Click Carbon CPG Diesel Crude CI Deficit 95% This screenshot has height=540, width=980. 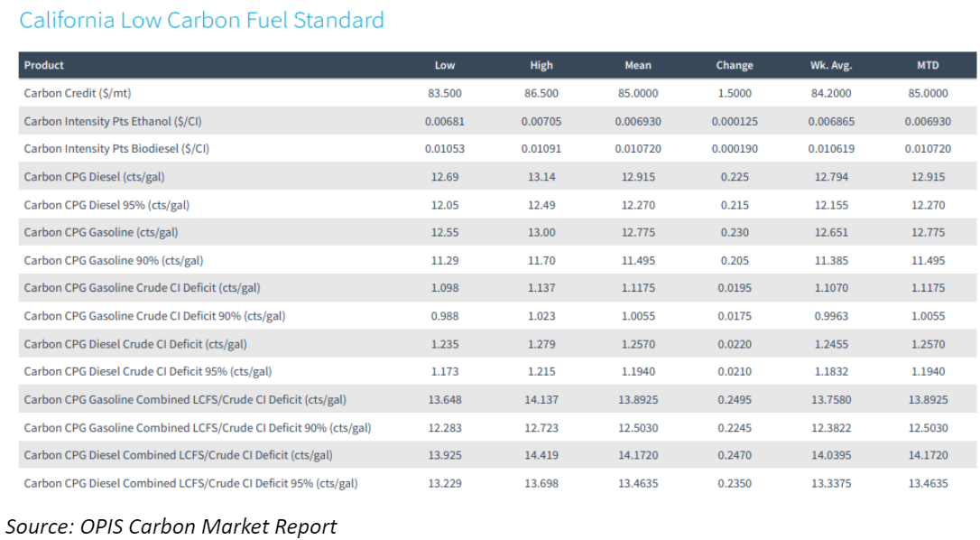(147, 372)
